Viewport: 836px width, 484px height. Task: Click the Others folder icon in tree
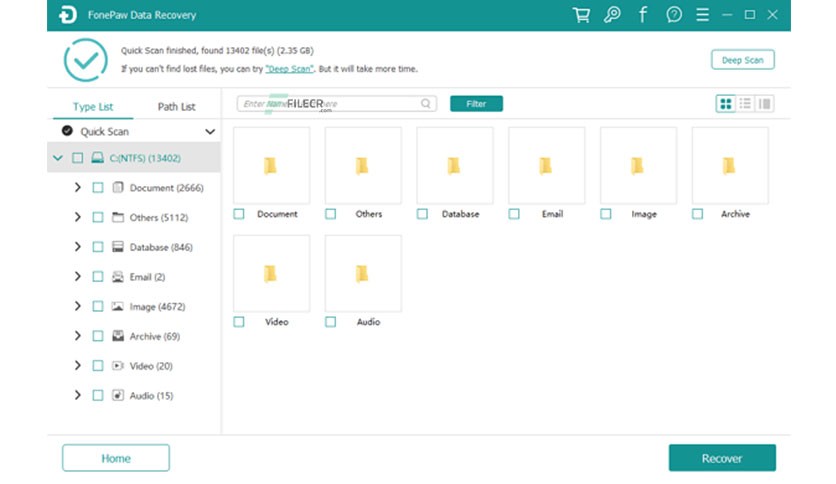(x=118, y=217)
